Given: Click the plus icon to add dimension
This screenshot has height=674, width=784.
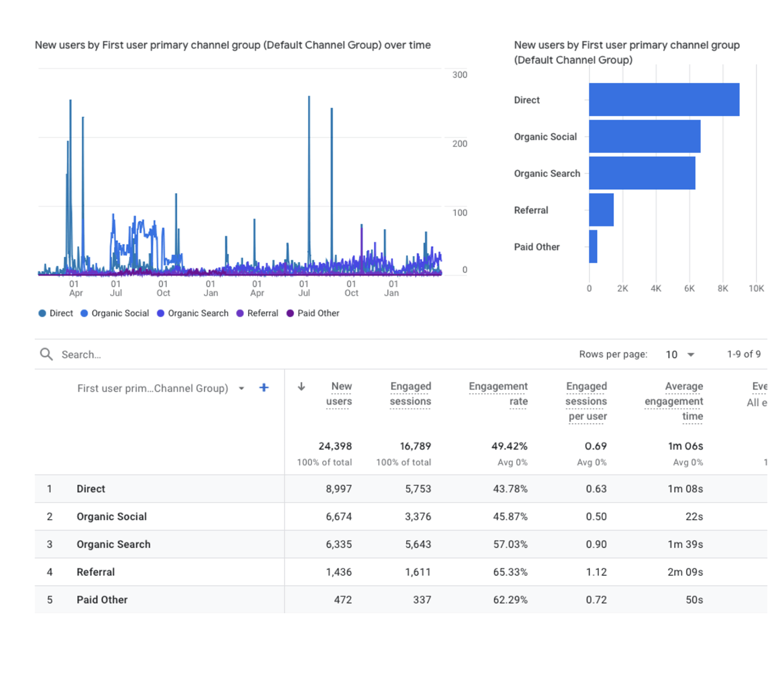Looking at the screenshot, I should [x=264, y=388].
